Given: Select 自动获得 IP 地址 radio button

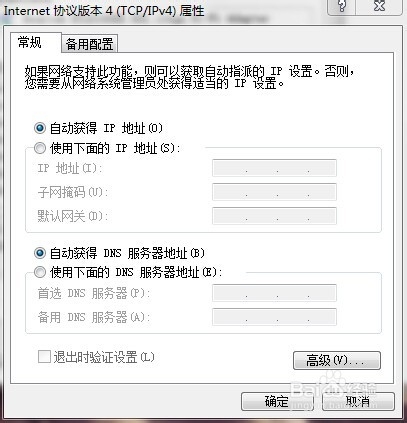Looking at the screenshot, I should [40, 128].
